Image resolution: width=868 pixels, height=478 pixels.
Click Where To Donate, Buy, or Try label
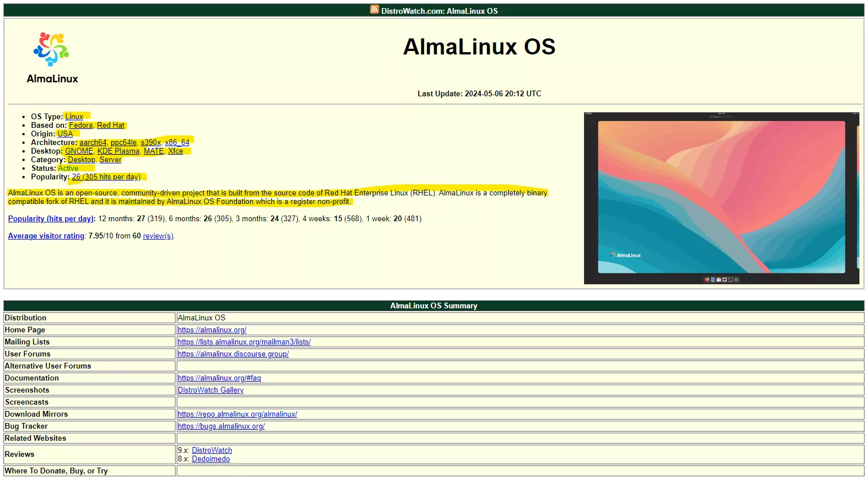point(56,471)
